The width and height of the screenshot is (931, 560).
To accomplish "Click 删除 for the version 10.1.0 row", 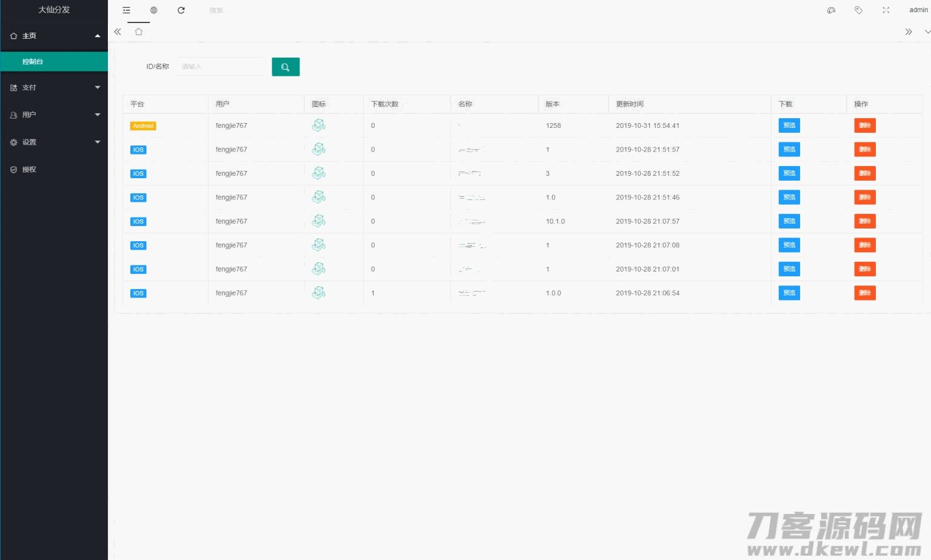I will 864,221.
